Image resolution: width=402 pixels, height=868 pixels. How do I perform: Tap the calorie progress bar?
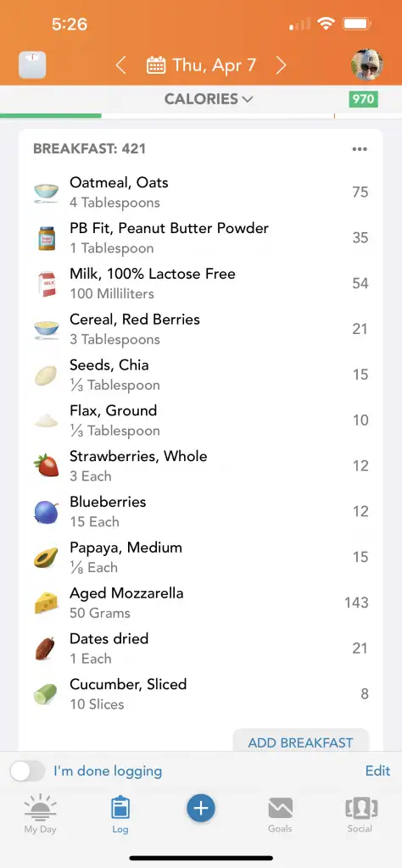coord(201,115)
